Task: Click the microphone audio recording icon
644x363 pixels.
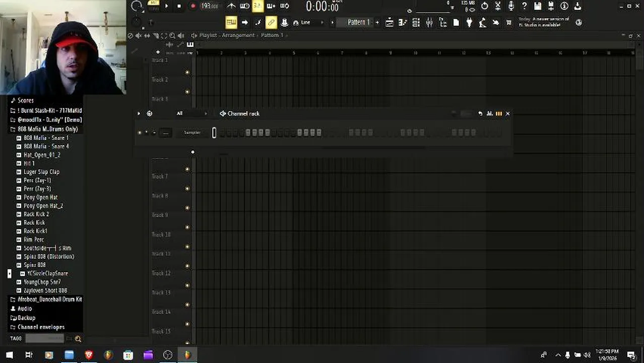Action: coord(511,6)
